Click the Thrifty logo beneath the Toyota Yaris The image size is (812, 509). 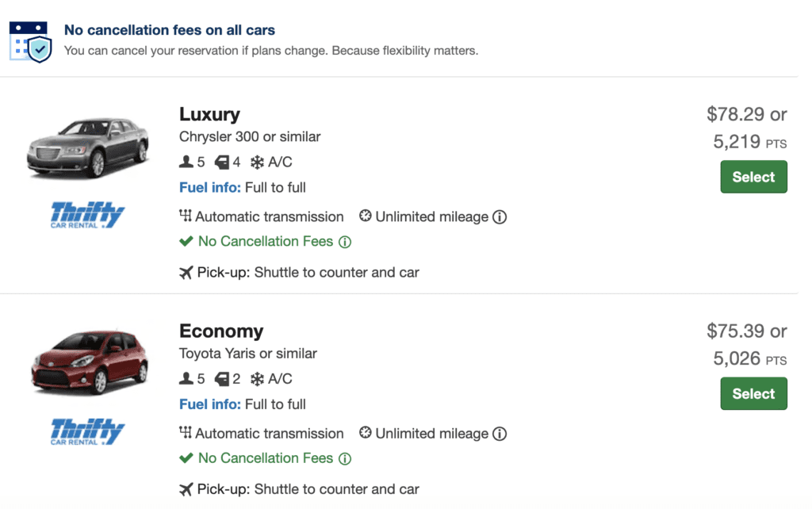[x=86, y=431]
